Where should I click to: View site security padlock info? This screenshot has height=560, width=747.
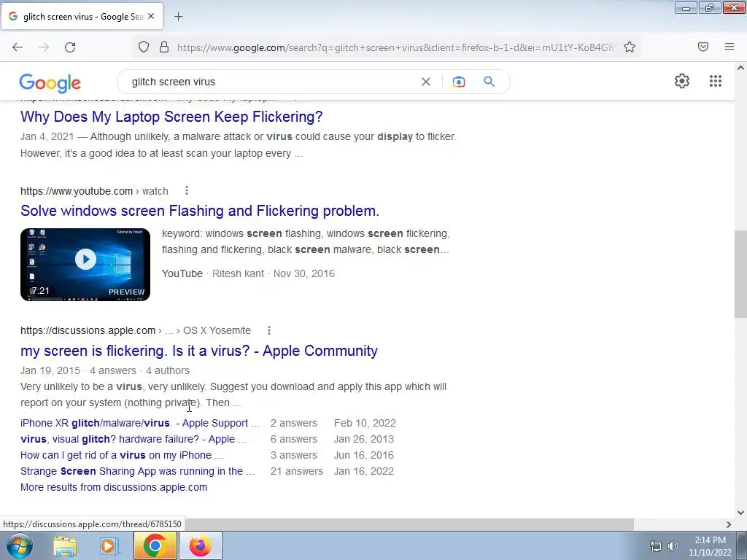[x=164, y=47]
